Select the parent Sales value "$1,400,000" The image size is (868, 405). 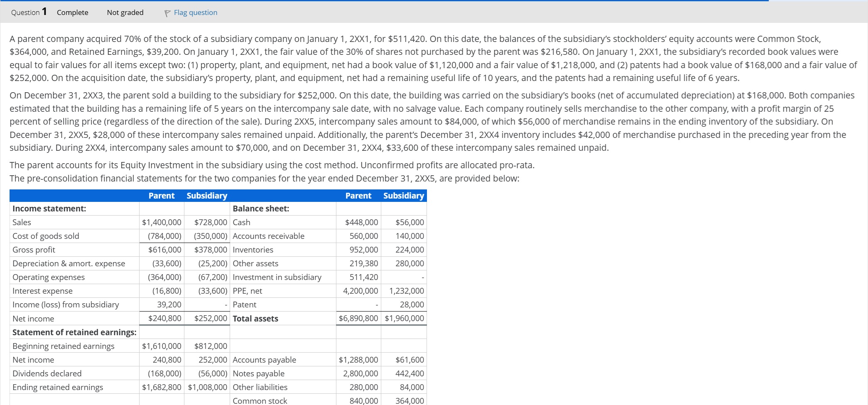pyautogui.click(x=162, y=222)
